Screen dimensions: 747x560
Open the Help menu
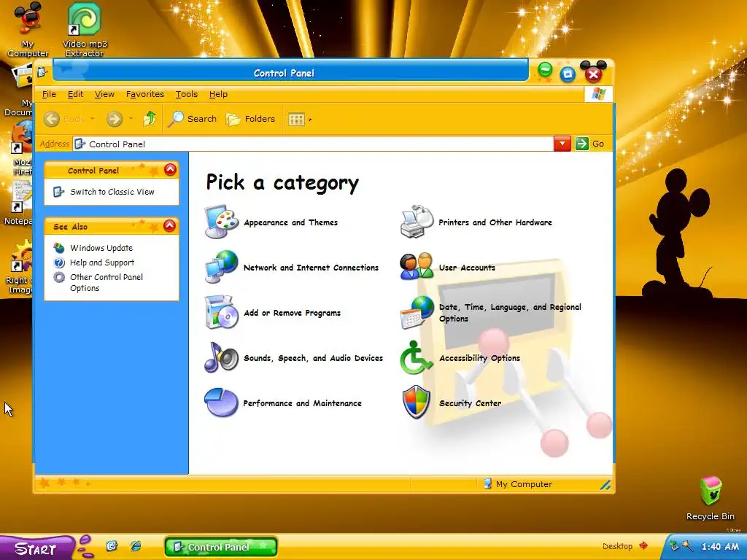point(218,94)
